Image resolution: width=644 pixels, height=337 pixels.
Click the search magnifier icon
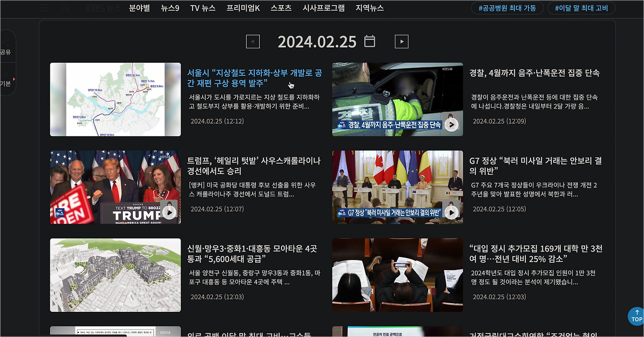65,8
